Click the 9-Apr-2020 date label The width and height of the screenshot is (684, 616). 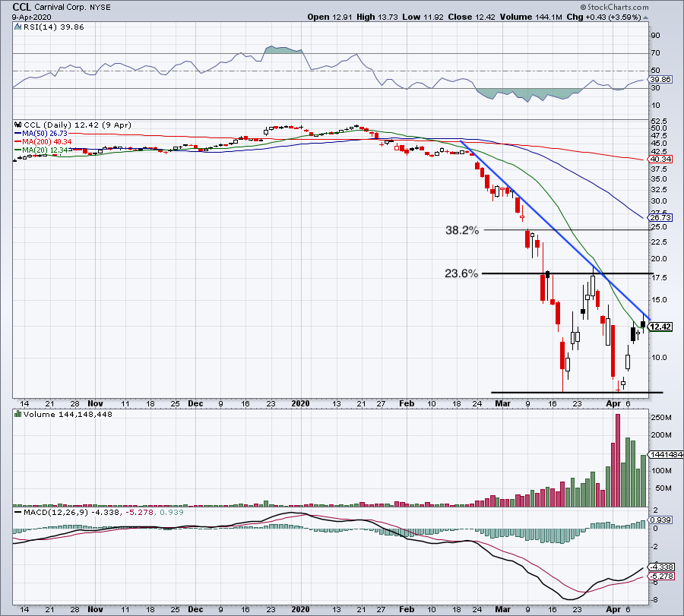[x=31, y=17]
